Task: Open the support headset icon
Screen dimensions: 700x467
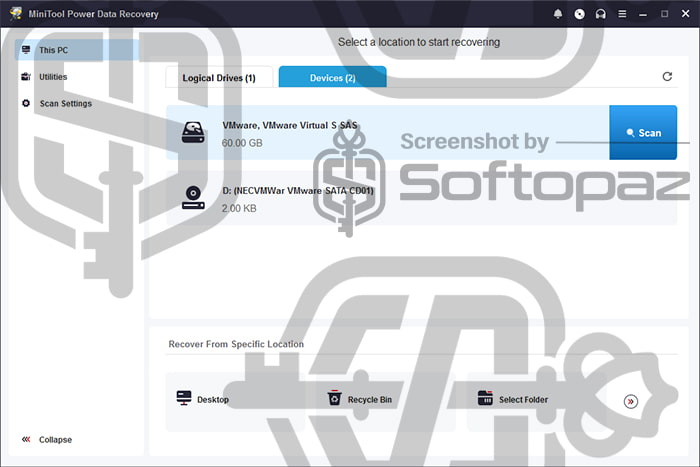Action: point(600,14)
